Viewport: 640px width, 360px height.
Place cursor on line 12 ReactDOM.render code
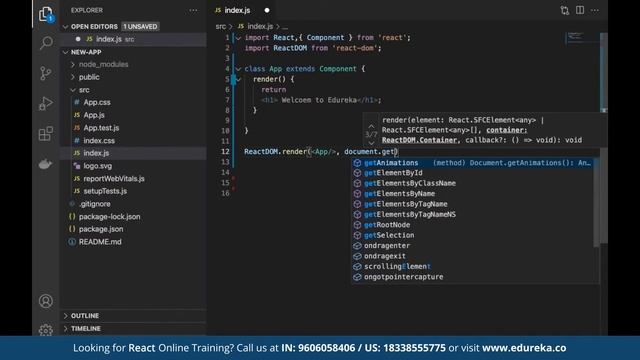tap(321, 152)
